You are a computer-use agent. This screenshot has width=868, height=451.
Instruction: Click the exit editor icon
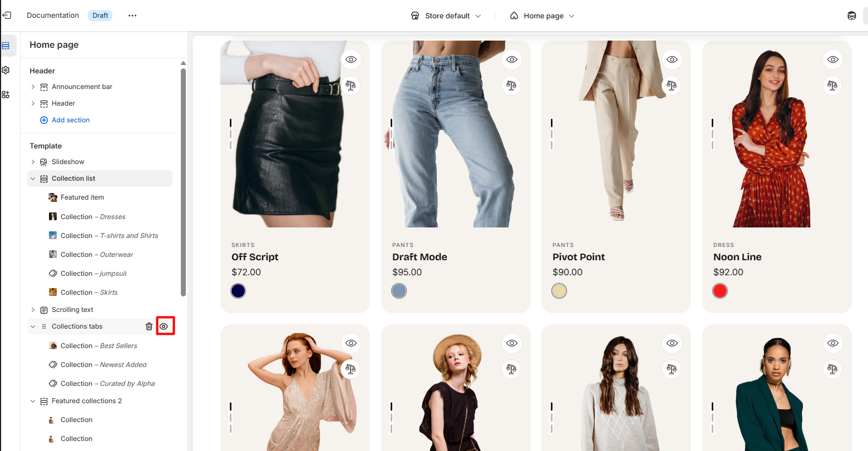(x=7, y=16)
